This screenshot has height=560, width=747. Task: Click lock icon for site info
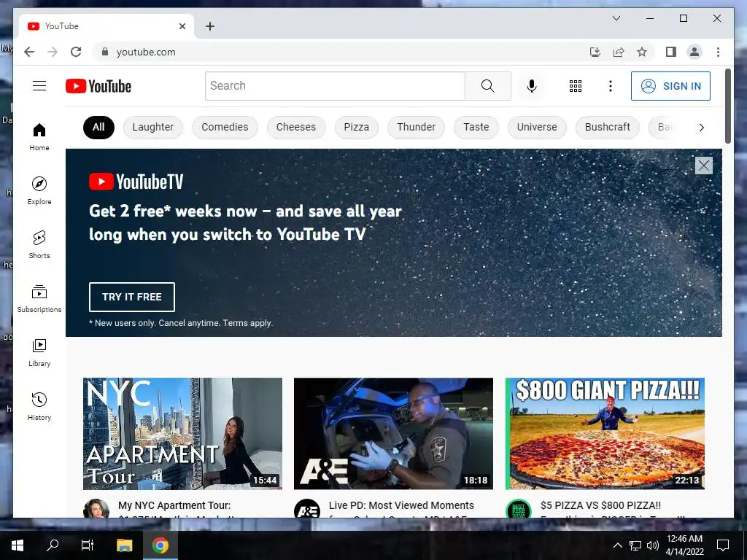[105, 52]
